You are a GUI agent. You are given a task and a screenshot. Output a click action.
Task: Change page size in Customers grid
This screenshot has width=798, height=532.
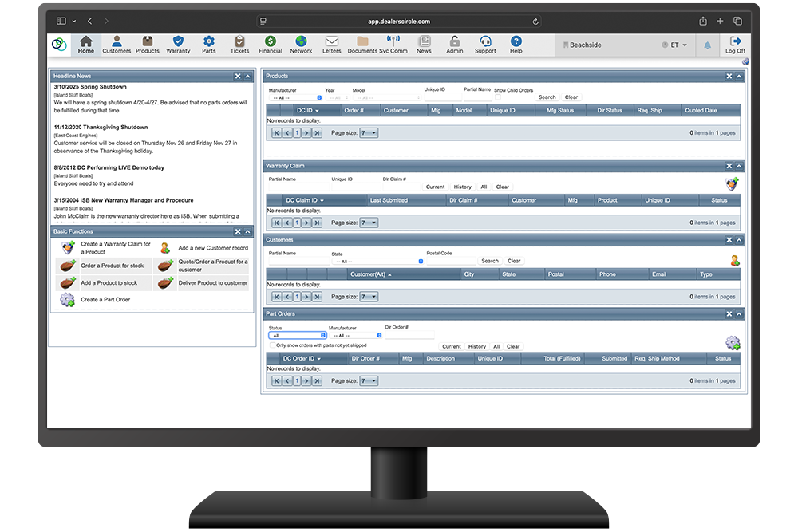point(369,297)
